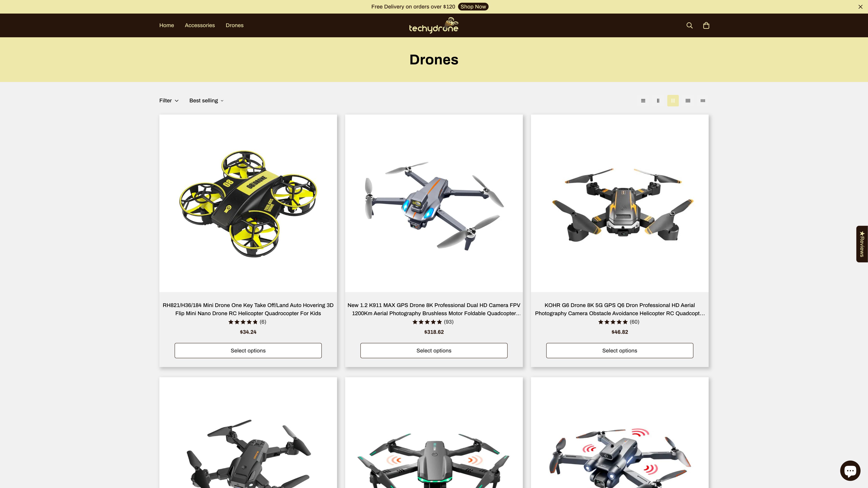The width and height of the screenshot is (868, 488).
Task: Click the KOHR G6 drone image
Action: [x=620, y=203]
